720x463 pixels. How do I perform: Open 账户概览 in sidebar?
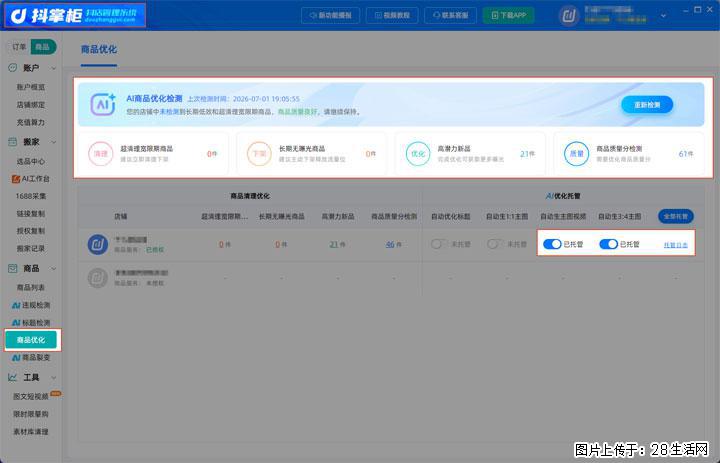[x=31, y=87]
